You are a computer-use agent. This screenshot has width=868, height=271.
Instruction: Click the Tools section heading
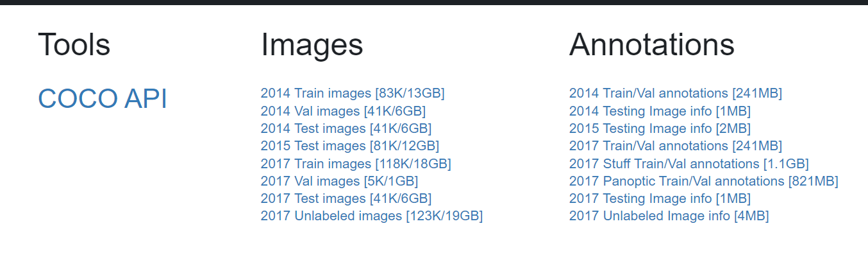point(74,45)
